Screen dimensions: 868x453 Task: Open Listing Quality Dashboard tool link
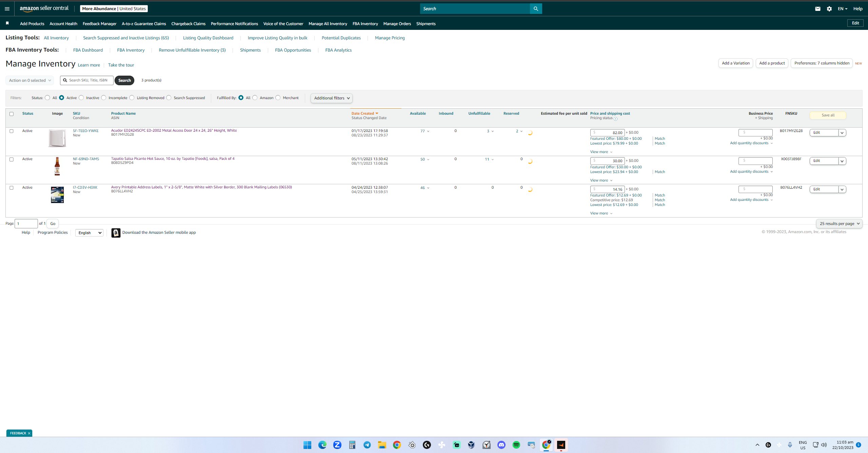(x=208, y=38)
